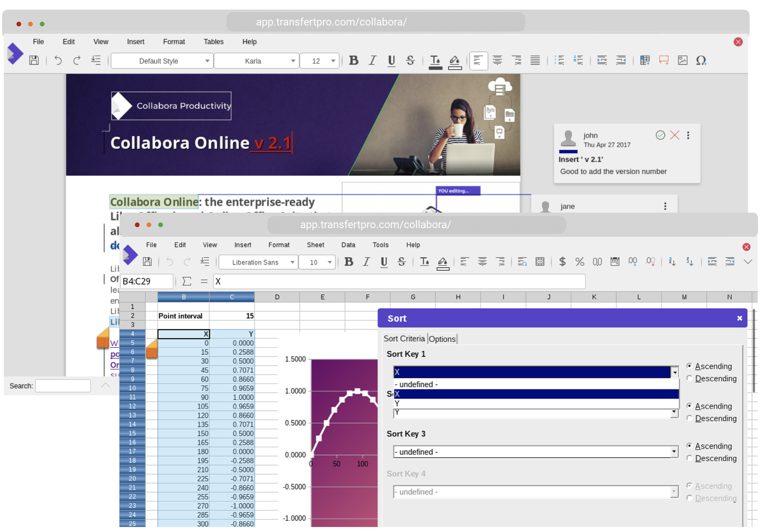Click the Search input field
Image resolution: width=763 pixels, height=532 pixels.
click(x=63, y=386)
